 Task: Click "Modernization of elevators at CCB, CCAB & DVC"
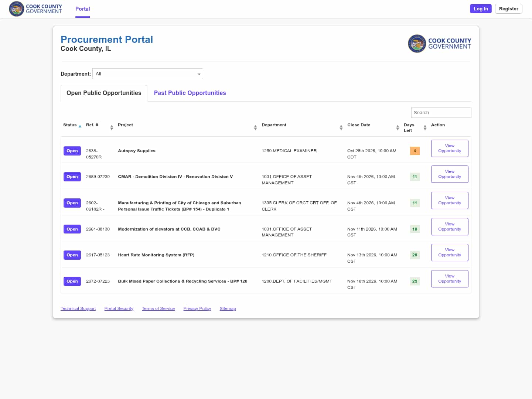click(169, 229)
